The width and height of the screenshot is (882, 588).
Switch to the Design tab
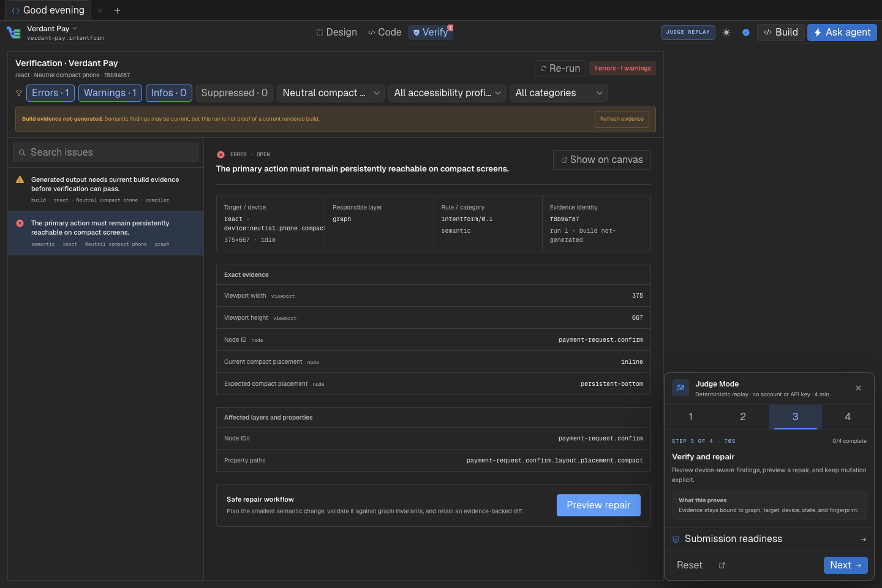(x=336, y=32)
